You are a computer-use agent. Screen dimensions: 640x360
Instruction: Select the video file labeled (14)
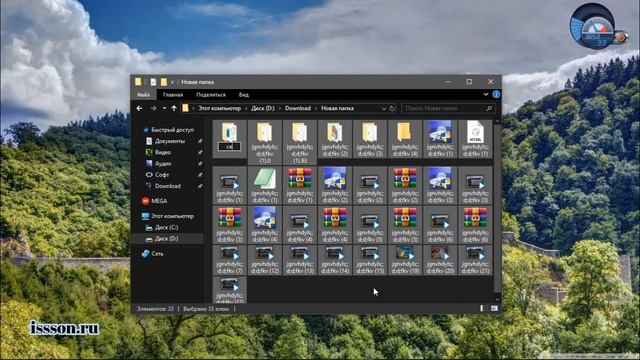pyautogui.click(x=335, y=260)
